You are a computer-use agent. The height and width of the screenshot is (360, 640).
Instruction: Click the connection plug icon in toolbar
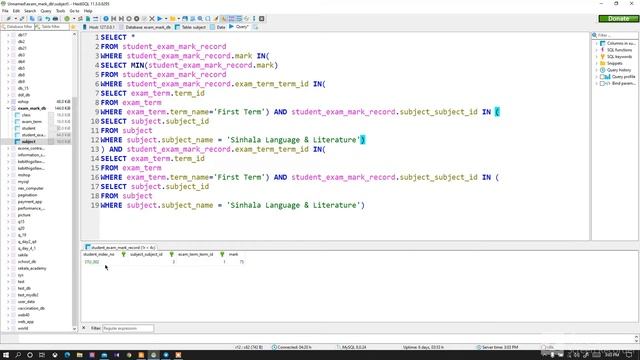click(x=8, y=19)
